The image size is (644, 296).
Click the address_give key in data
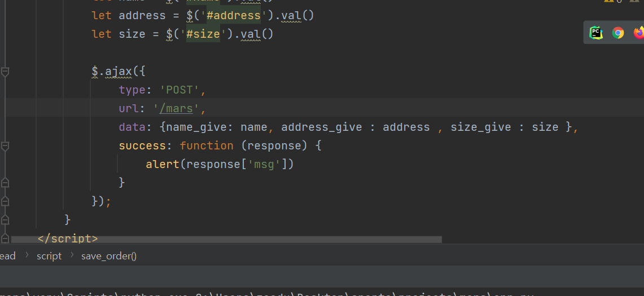click(322, 127)
